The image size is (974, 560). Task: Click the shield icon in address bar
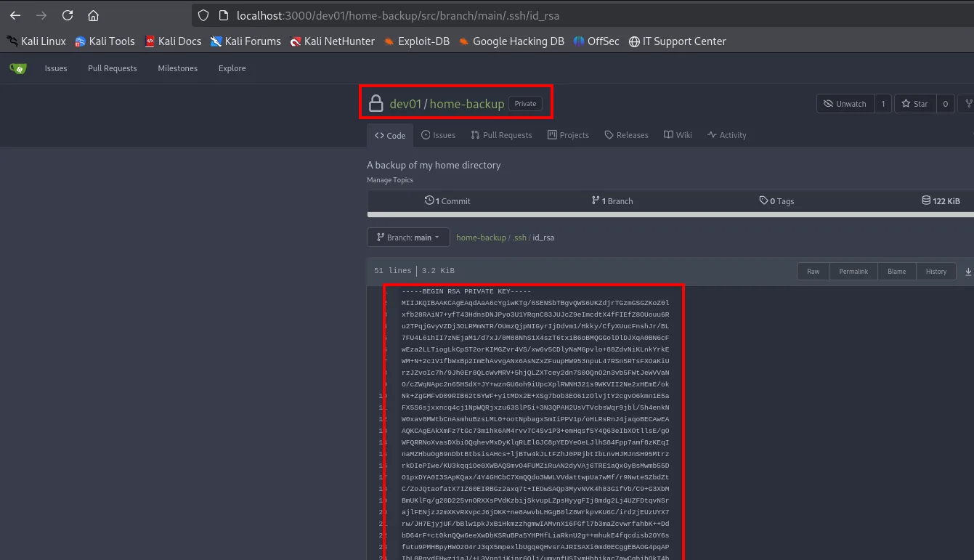click(x=203, y=15)
